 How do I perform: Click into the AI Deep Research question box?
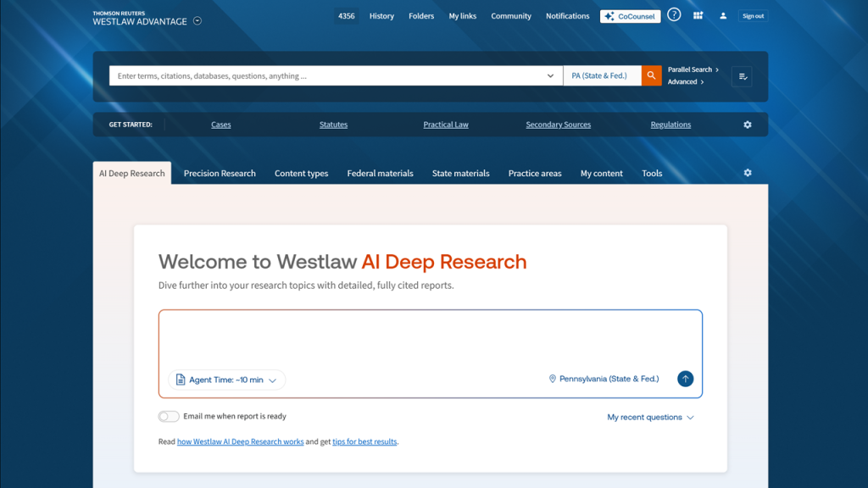430,339
